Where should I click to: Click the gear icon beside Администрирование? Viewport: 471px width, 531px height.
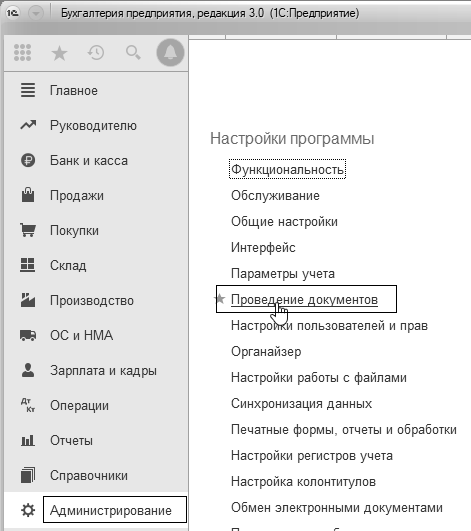[28, 510]
